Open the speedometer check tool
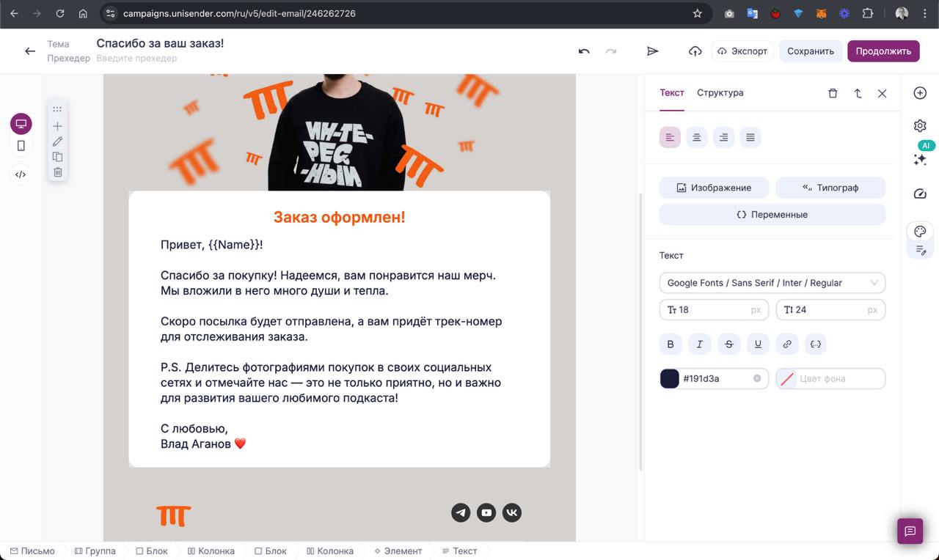939x560 pixels. point(920,194)
